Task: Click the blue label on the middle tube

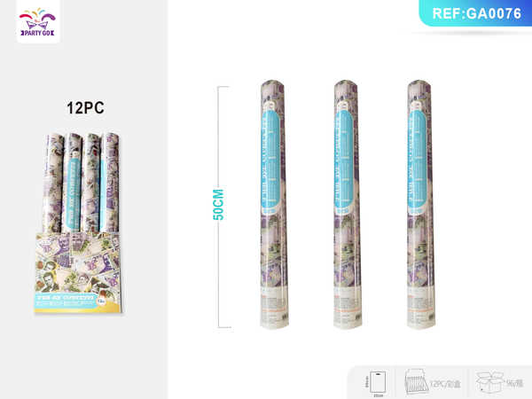Action: point(344,160)
